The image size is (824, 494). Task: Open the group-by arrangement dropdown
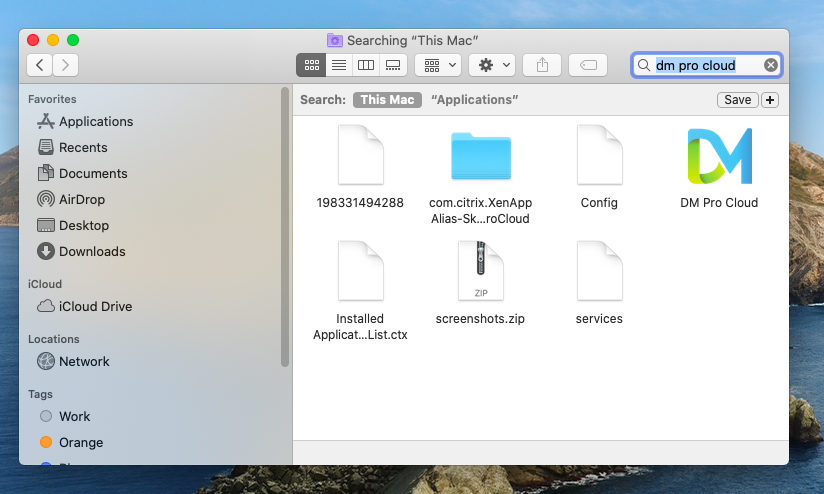[x=438, y=65]
